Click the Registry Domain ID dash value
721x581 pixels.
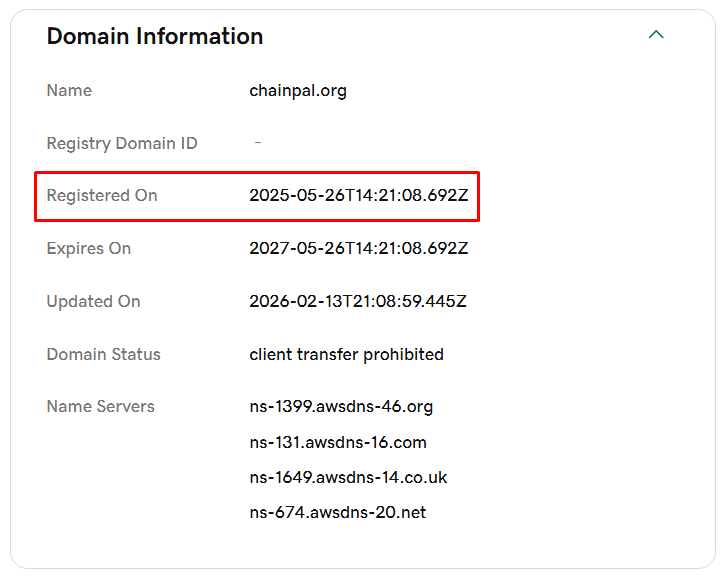coord(258,143)
